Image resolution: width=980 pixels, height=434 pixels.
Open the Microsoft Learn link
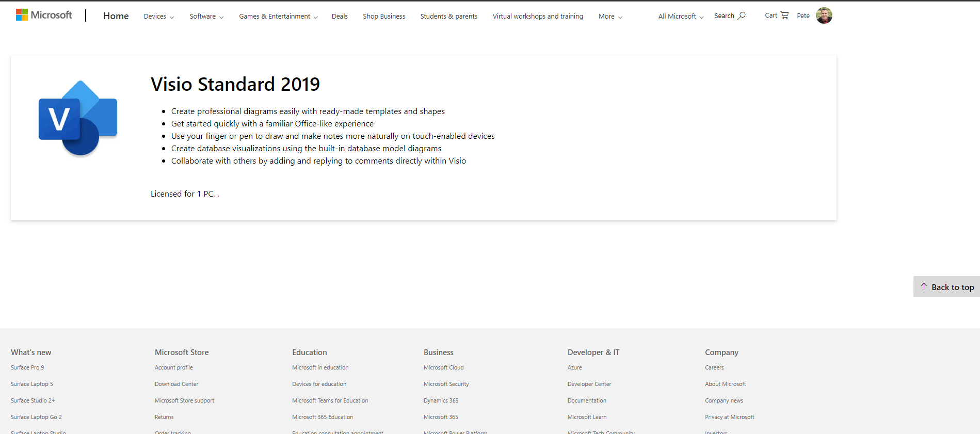click(587, 417)
